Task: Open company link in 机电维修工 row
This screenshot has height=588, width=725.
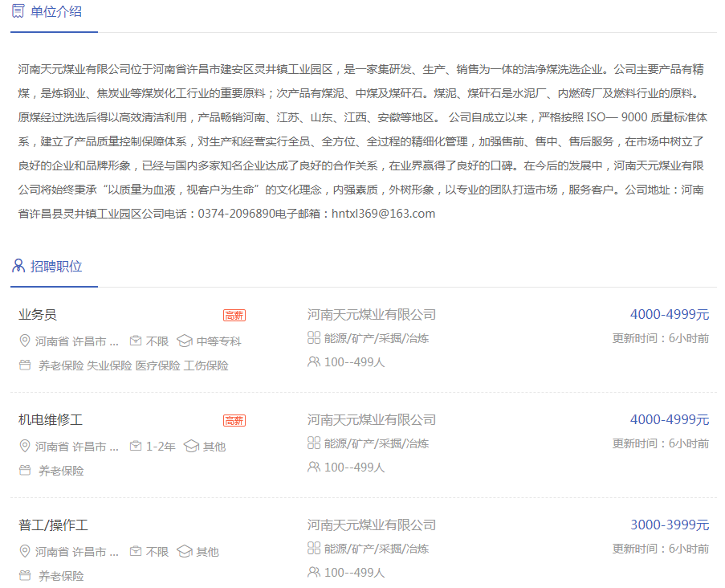Action: pyautogui.click(x=372, y=420)
